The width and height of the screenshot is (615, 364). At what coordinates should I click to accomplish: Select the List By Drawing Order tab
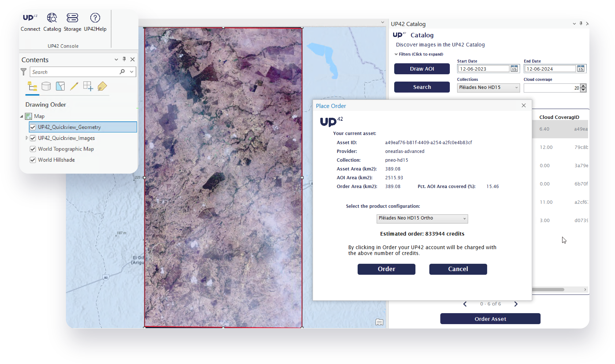point(32,86)
